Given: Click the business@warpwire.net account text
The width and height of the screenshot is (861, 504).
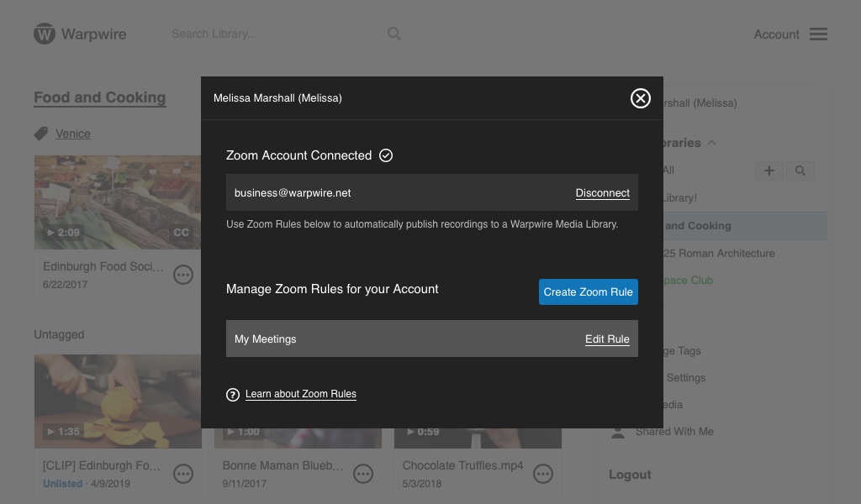Looking at the screenshot, I should coord(293,193).
